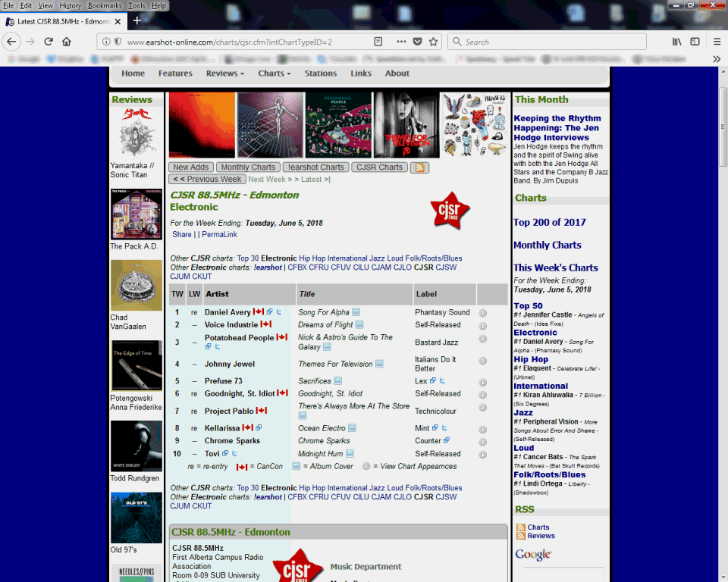
Task: View site information icon in address bar
Action: coord(106,42)
